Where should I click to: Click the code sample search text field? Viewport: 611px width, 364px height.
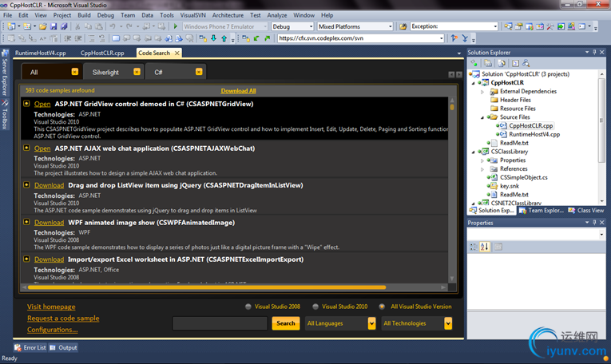pyautogui.click(x=220, y=323)
